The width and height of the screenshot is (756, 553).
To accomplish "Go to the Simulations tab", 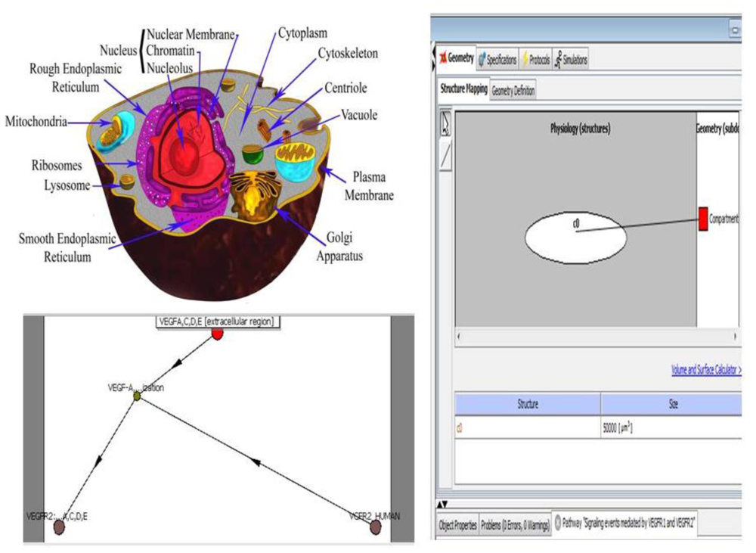I will [x=570, y=59].
